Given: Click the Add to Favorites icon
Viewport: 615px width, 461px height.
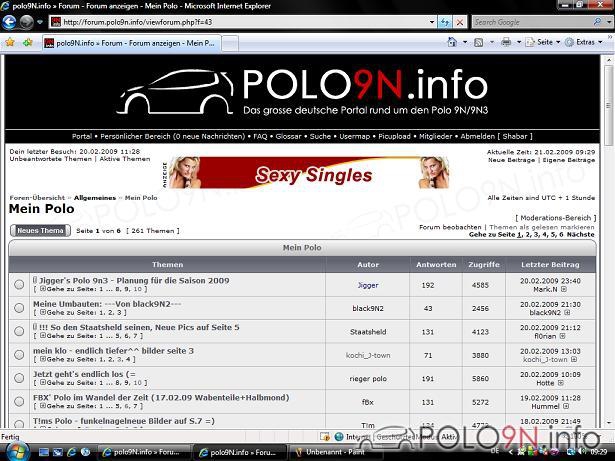Looking at the screenshot, I should click(27, 42).
